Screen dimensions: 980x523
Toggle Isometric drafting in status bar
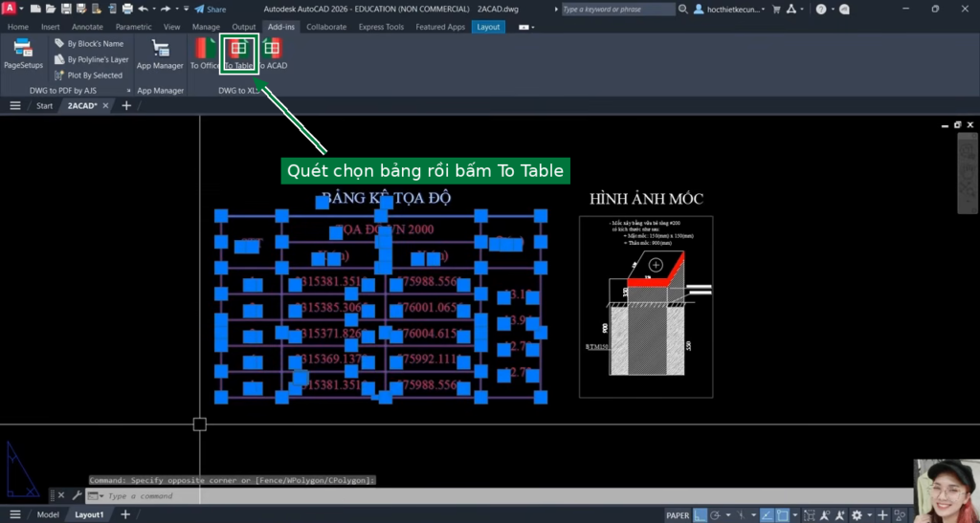pos(741,515)
